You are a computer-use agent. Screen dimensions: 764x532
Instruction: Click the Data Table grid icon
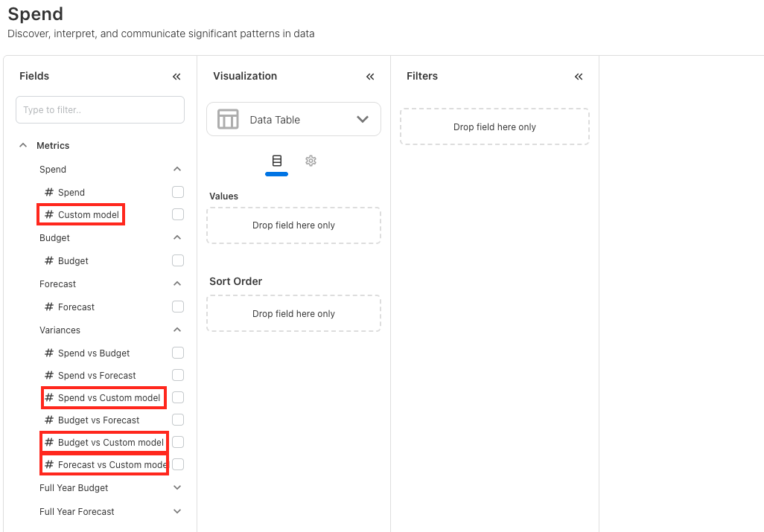[228, 119]
